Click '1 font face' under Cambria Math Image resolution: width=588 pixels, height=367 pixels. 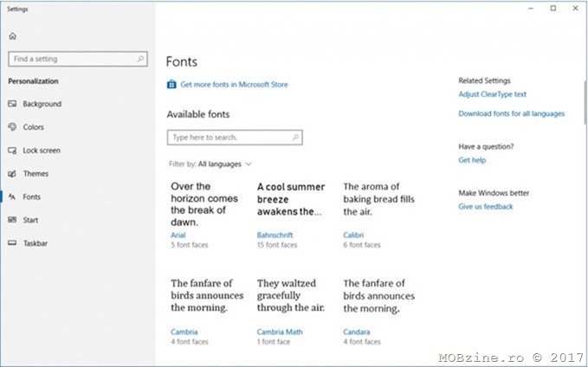point(274,342)
